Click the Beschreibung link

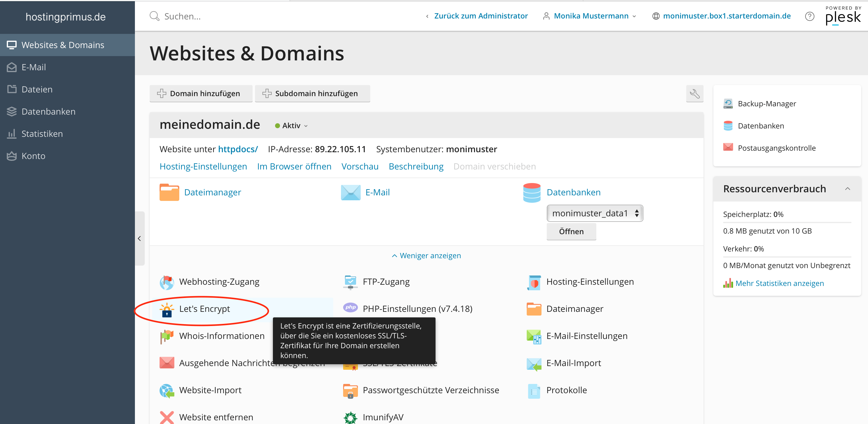coord(416,166)
